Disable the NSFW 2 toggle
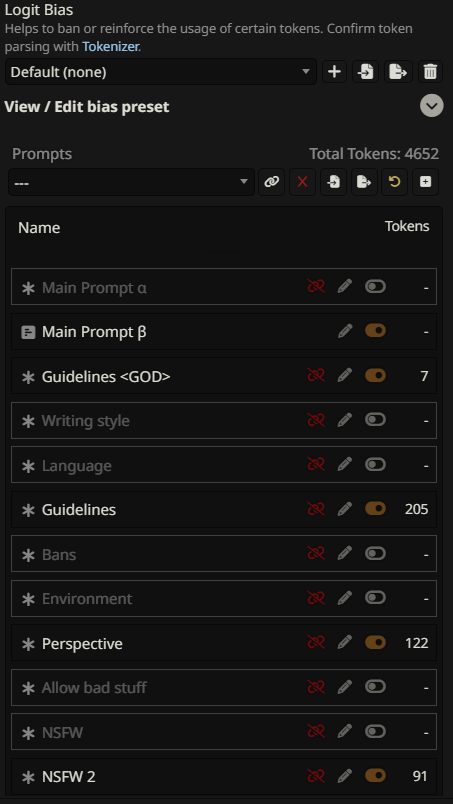Screen dimensions: 453x804 click(376, 775)
